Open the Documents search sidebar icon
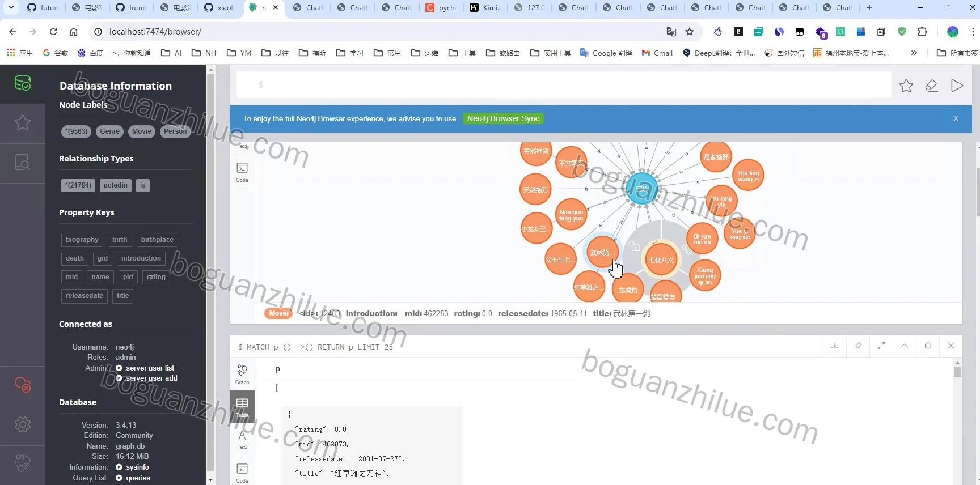 (23, 163)
